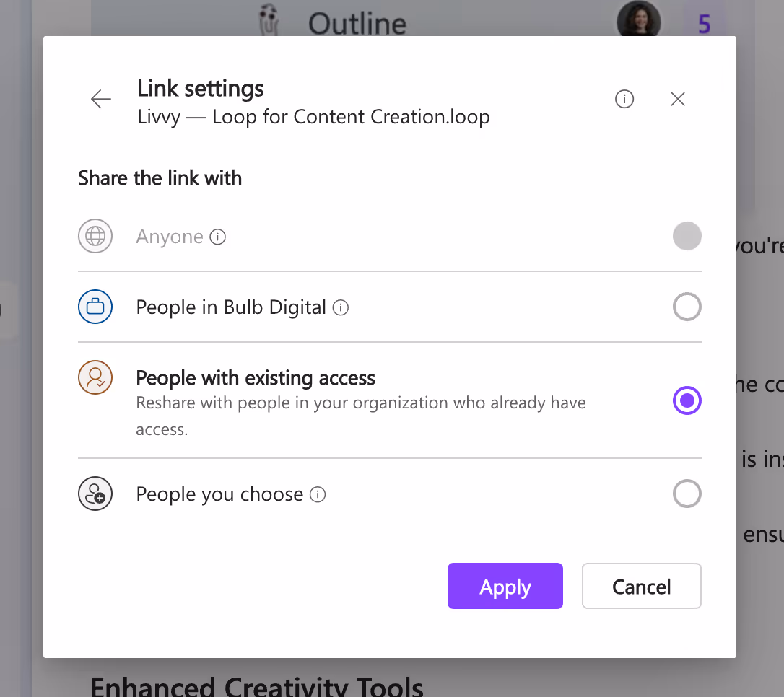Click the globe icon beside Anyone

(95, 236)
